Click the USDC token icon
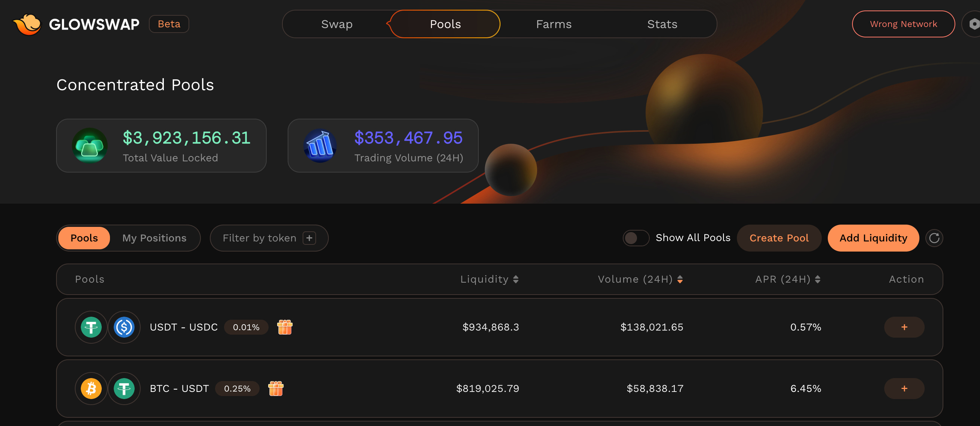Screen dimensions: 980x426 pyautogui.click(x=125, y=327)
